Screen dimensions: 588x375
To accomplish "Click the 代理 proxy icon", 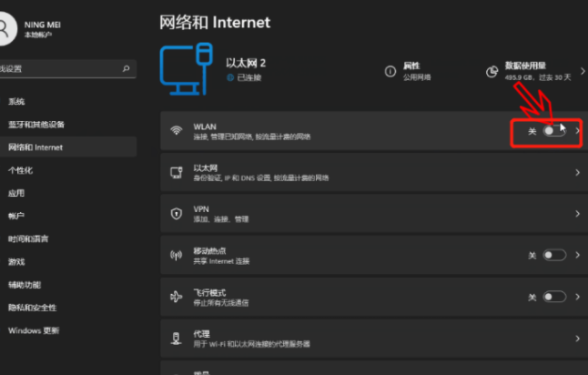I will (x=176, y=339).
